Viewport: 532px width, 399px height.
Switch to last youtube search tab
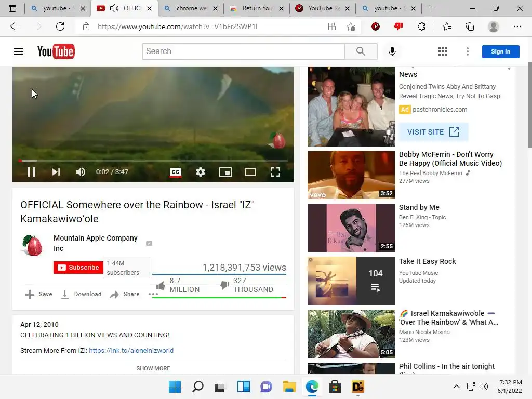[x=389, y=8]
